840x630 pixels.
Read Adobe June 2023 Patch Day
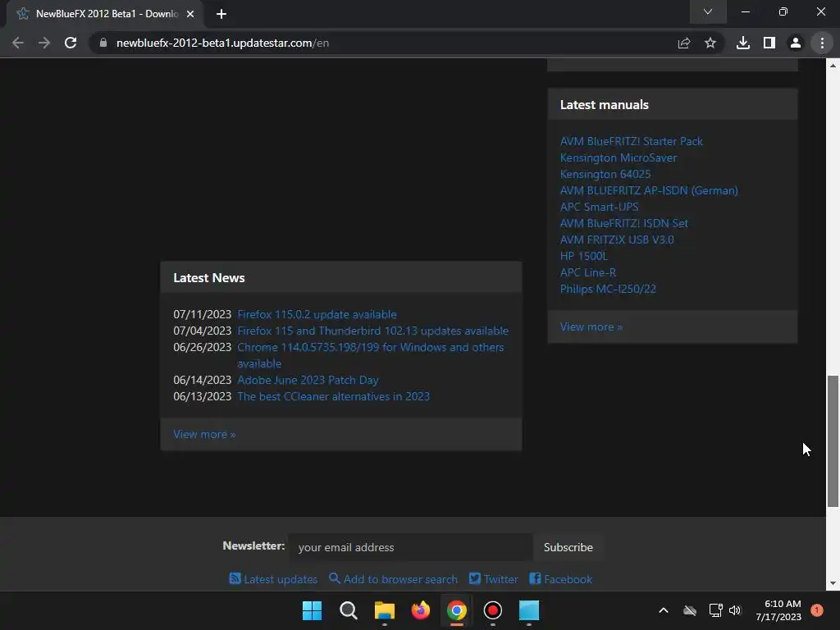(x=308, y=381)
